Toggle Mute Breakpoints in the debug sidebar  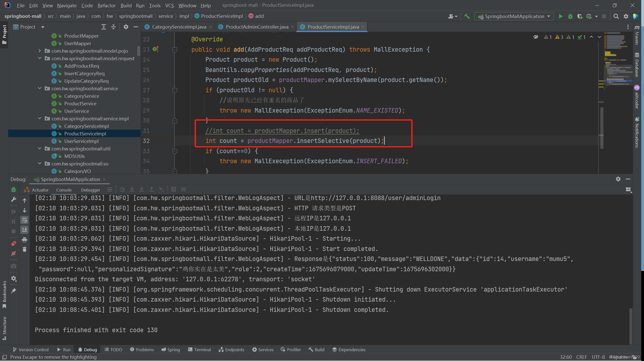tap(14, 254)
